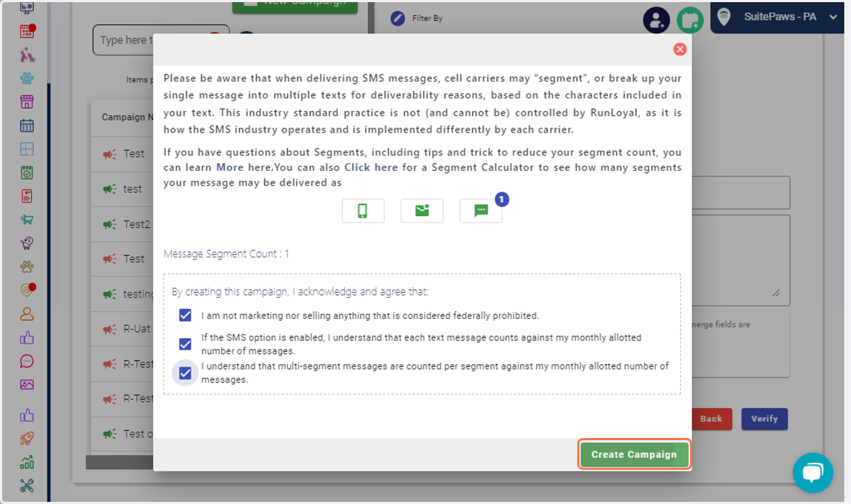Click the location pin logo icon

[x=723, y=18]
